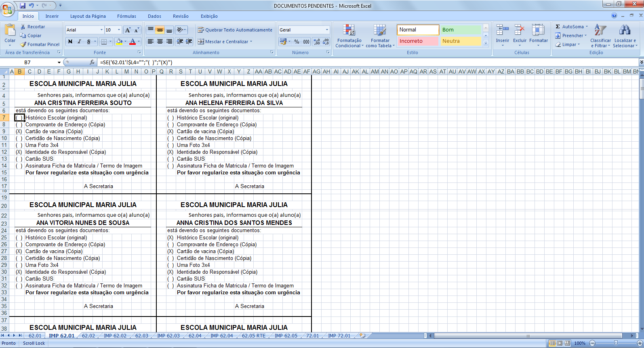Toggle middle vertical alignment
This screenshot has height=348, width=644.
(x=160, y=30)
